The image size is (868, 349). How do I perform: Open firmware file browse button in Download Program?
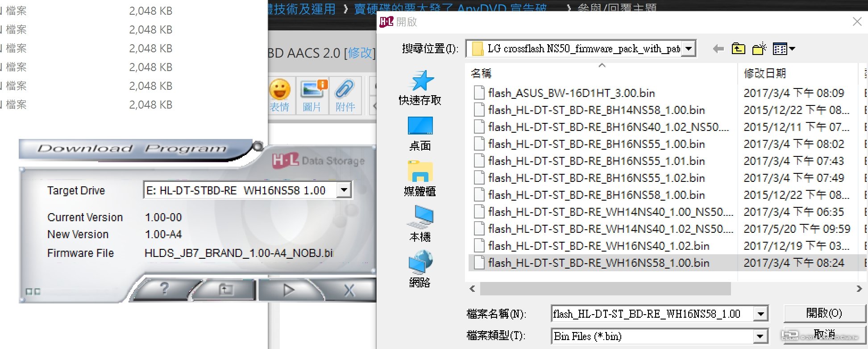[226, 290]
